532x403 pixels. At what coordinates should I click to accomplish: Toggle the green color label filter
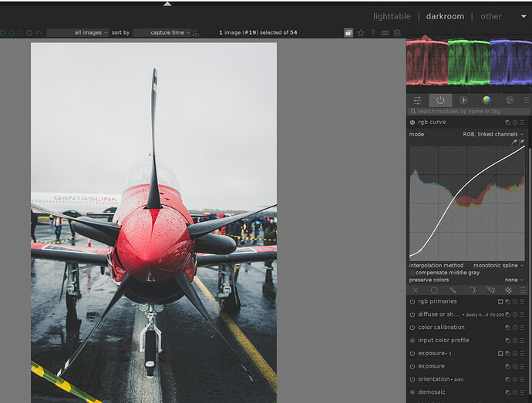(x=3, y=33)
